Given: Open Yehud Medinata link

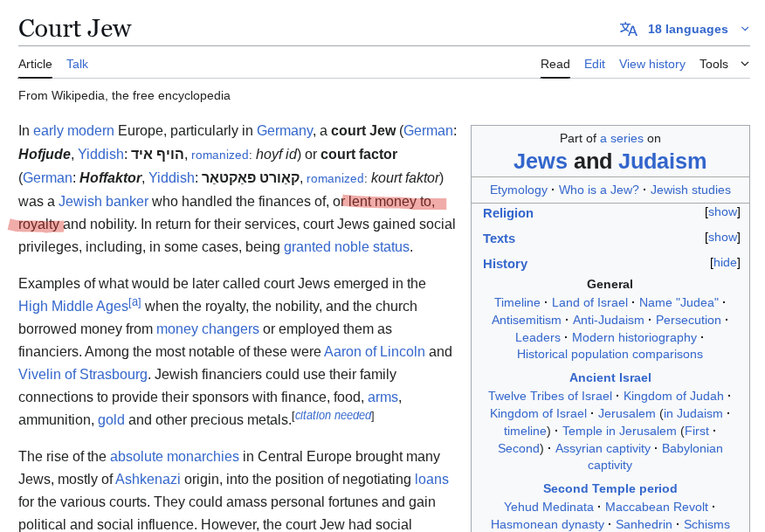Looking at the screenshot, I should click(548, 508).
